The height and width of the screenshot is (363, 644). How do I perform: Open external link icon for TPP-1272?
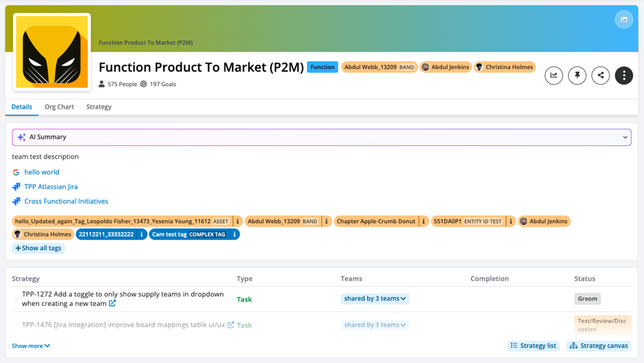click(x=113, y=303)
